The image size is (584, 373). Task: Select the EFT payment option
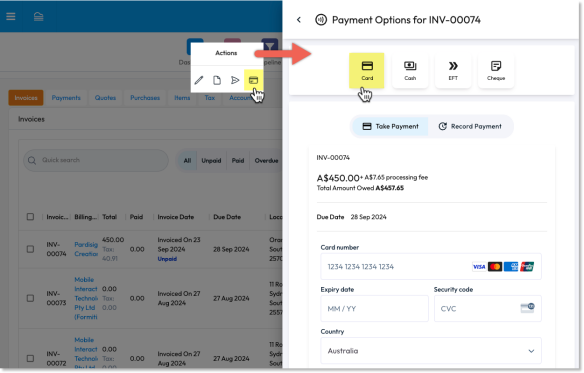(x=453, y=70)
